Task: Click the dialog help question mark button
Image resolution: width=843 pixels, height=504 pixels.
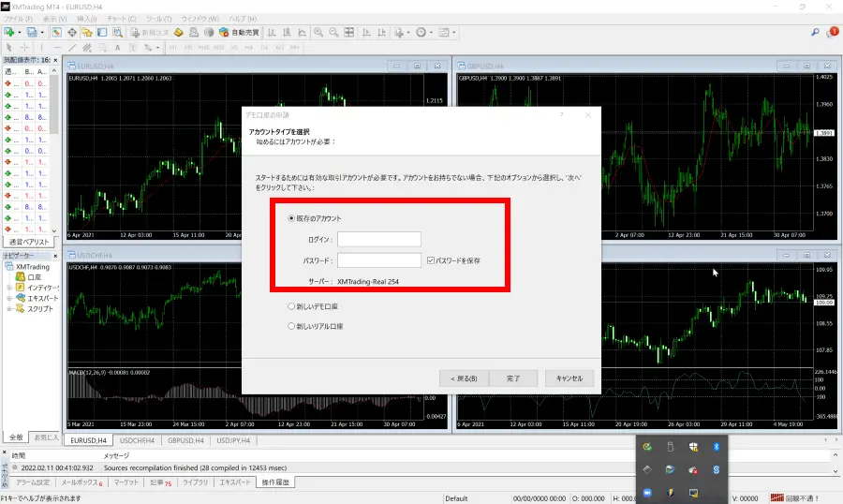Action: 561,114
